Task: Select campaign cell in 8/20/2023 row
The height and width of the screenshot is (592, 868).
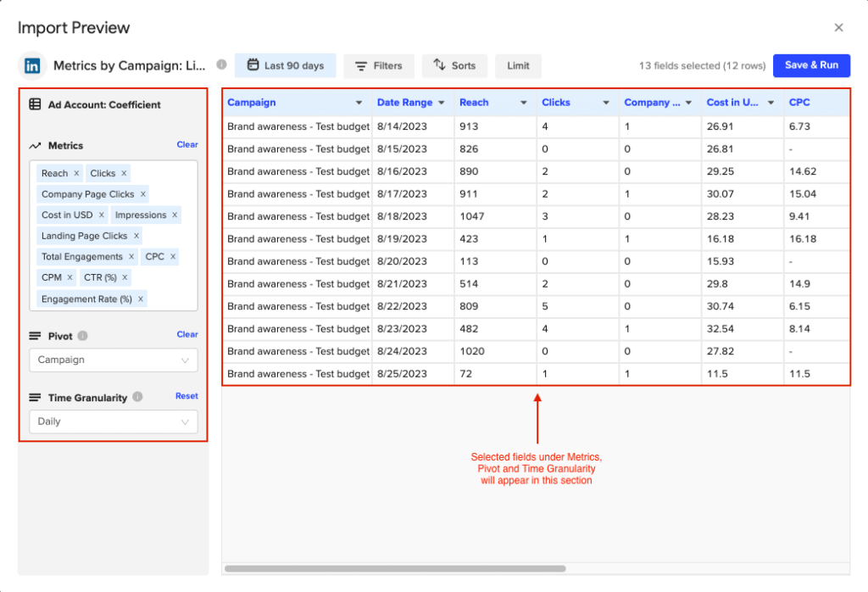Action: 298,261
